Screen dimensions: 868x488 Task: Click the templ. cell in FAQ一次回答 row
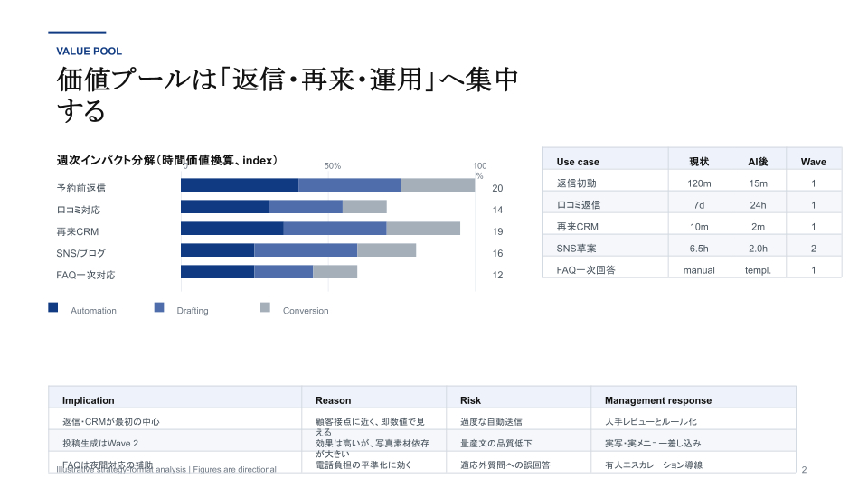758,270
